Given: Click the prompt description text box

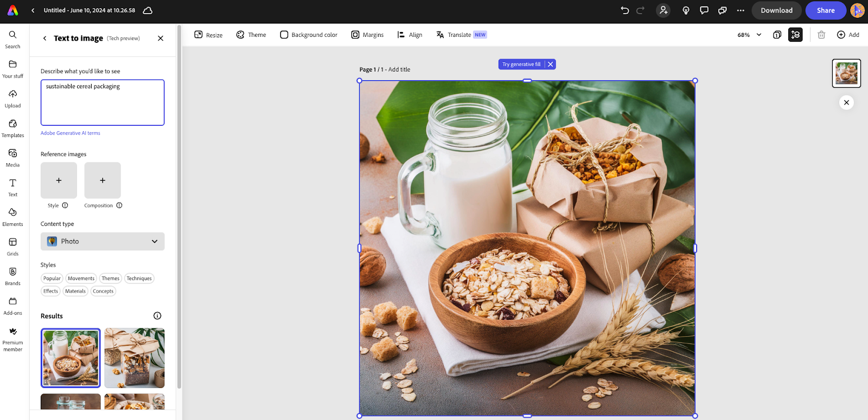Looking at the screenshot, I should coord(103,102).
